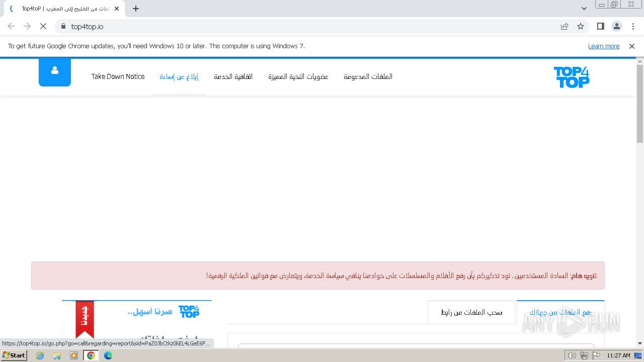Share this page using the share icon
Screen dimensions: 644x362
point(565,26)
